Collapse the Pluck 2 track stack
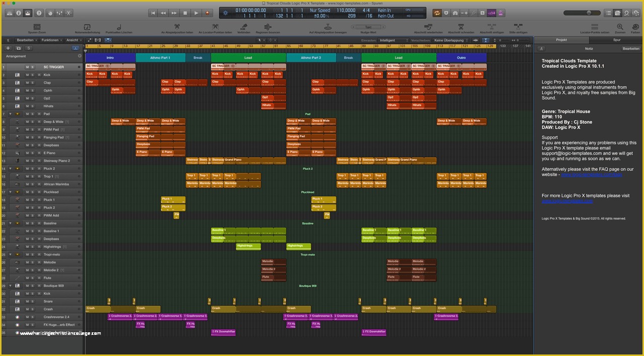 coord(10,169)
